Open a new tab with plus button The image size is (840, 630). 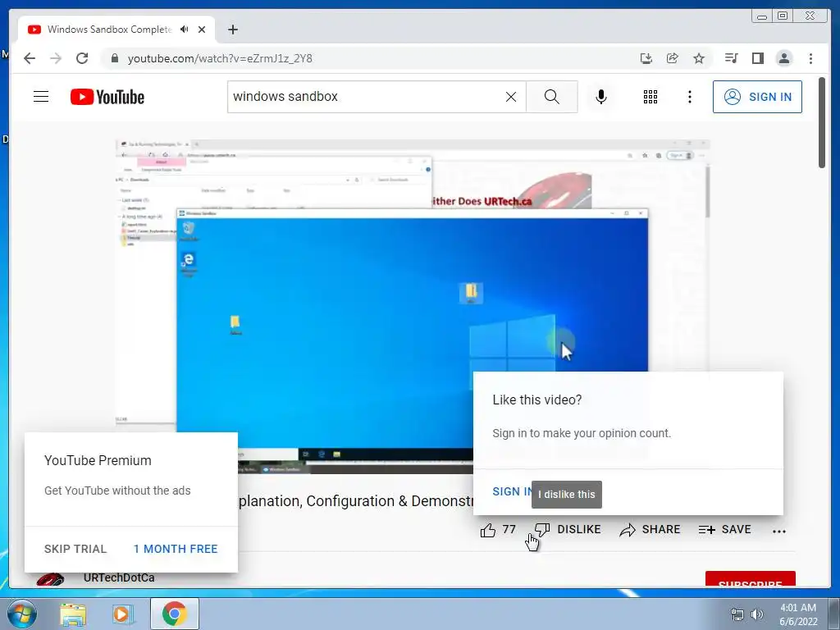pos(232,30)
